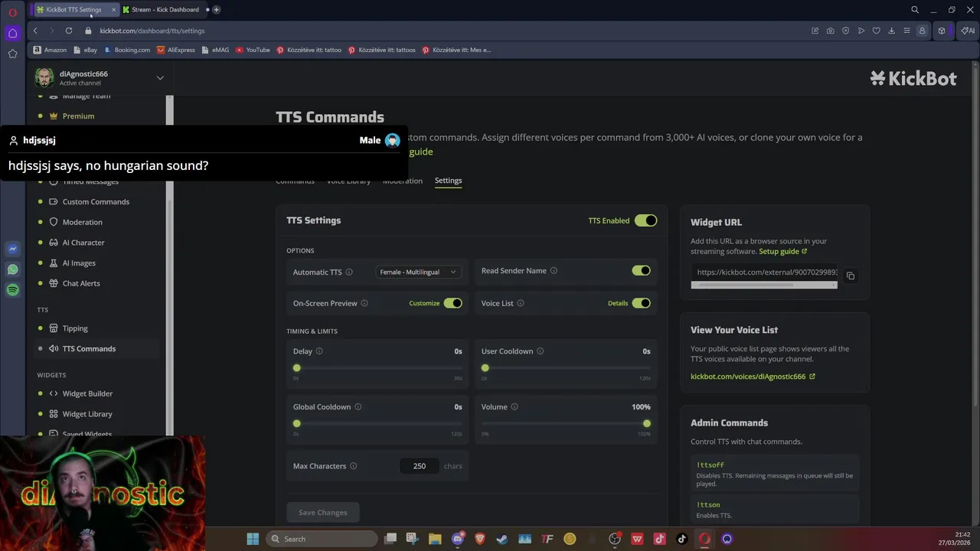
Task: Open File Explorer from the taskbar
Action: point(435,539)
